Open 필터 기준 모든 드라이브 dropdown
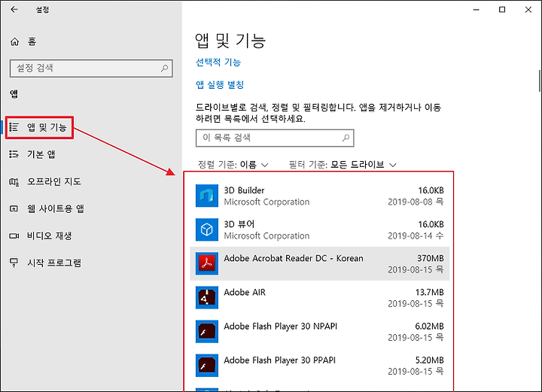This screenshot has height=392, width=542. [343, 165]
